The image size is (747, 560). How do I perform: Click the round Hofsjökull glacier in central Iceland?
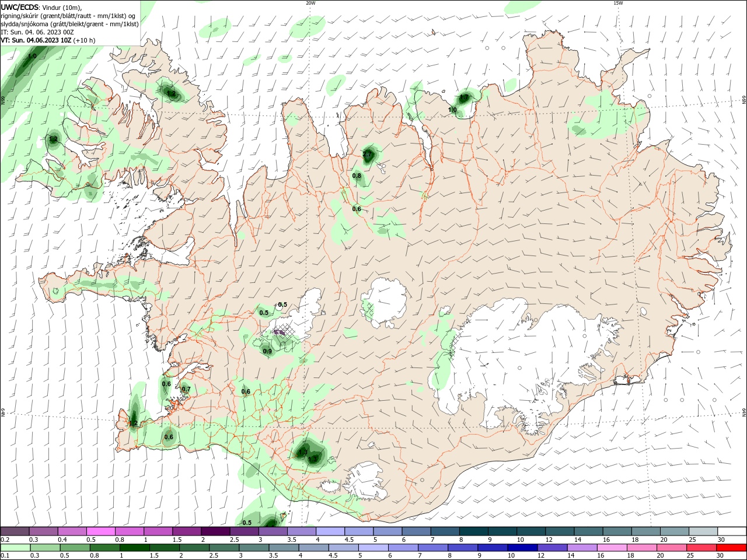pos(384,302)
